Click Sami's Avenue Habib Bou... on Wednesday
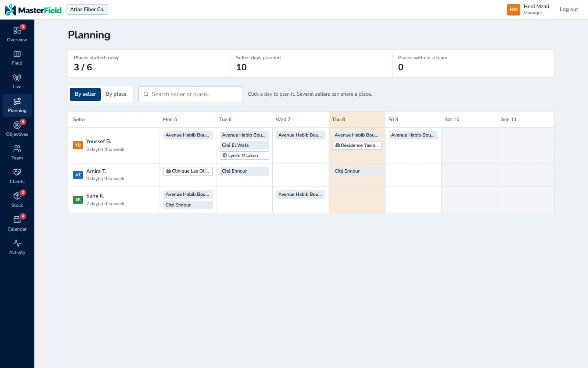This screenshot has width=588, height=368. 301,194
